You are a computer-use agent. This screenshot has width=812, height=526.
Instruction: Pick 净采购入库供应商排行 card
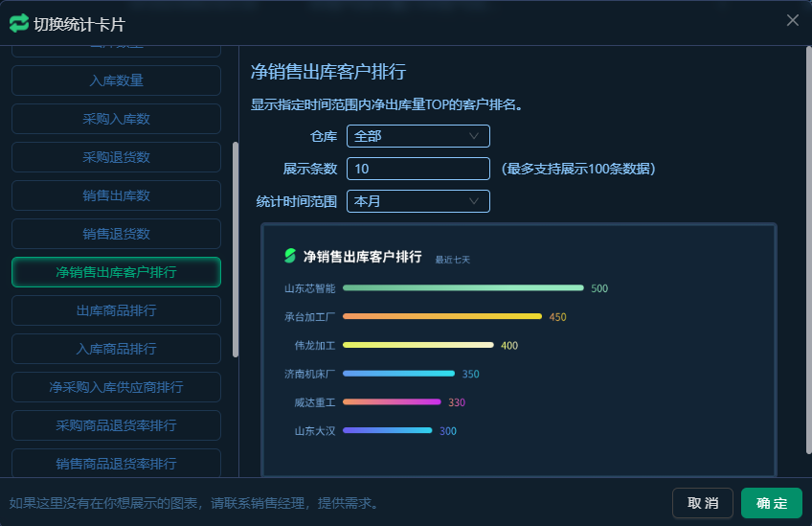click(x=116, y=387)
